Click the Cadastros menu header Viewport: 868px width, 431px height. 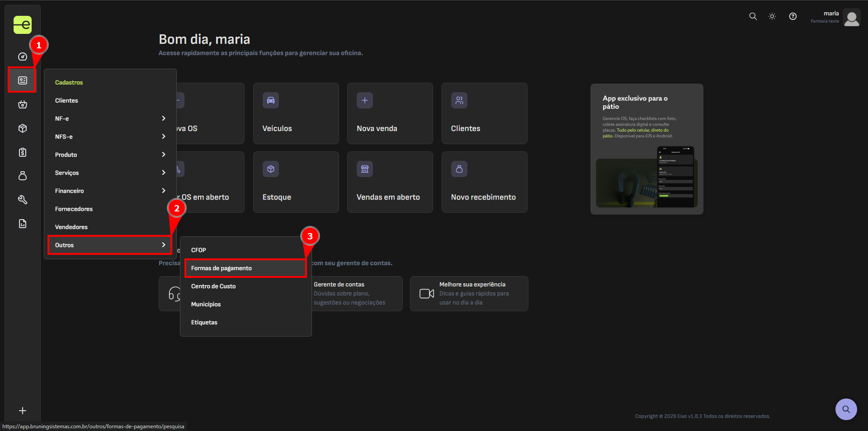[69, 82]
